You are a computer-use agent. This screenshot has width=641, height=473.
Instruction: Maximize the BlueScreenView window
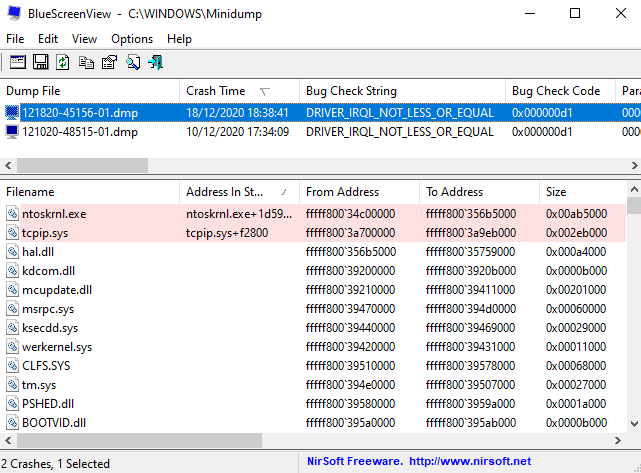point(575,13)
